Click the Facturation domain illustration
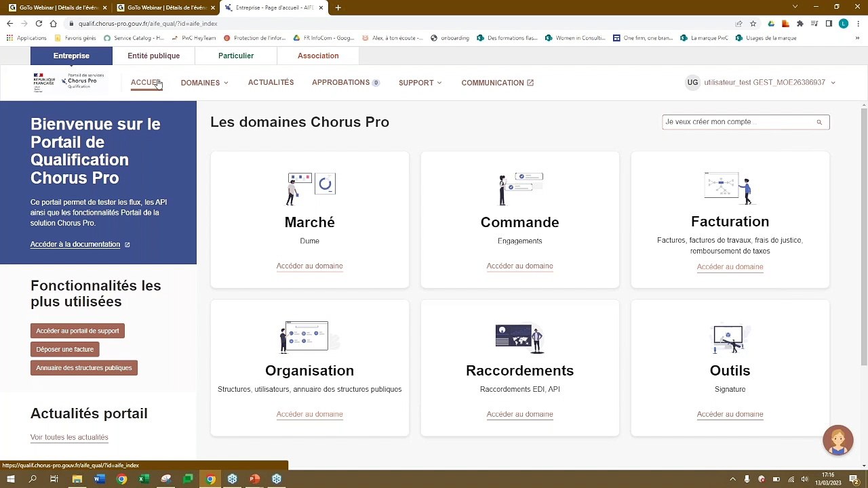Screen dimensions: 868x488 [730, 188]
